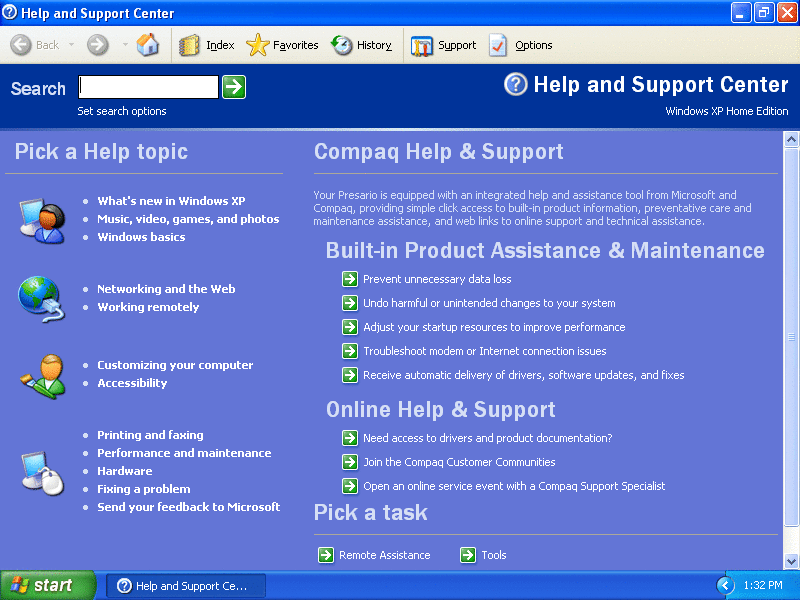Open Working remotely topic

point(148,307)
